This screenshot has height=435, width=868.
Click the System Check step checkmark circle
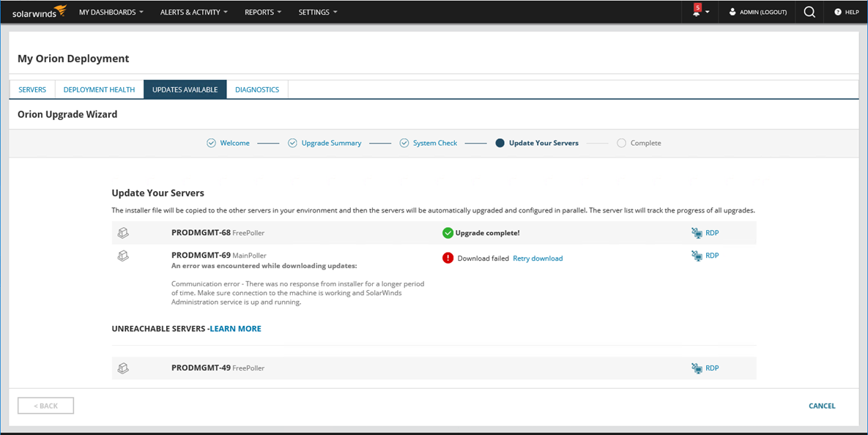click(x=404, y=143)
